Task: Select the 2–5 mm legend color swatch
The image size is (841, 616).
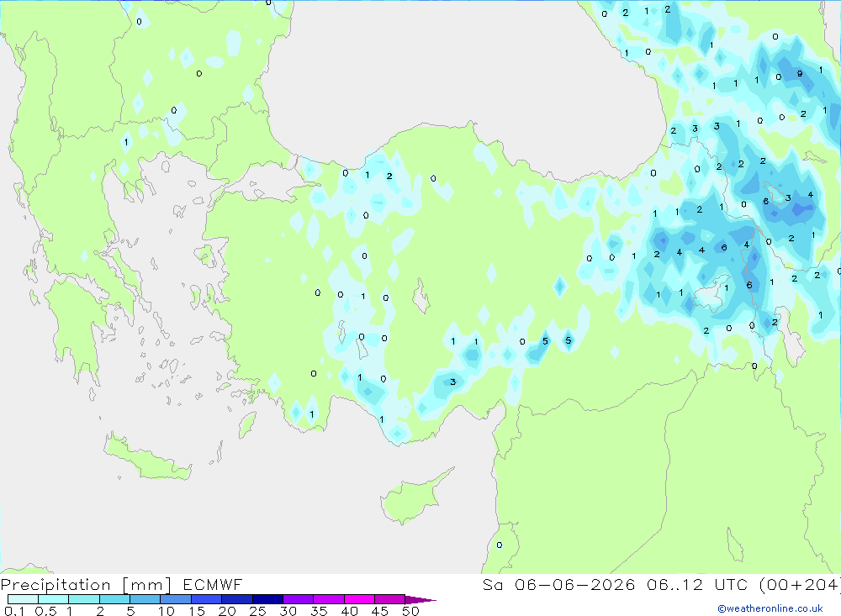Action: [114, 599]
